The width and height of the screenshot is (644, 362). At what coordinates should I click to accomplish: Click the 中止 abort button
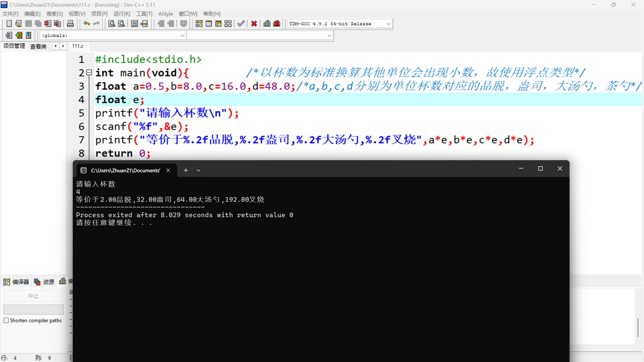pos(33,296)
